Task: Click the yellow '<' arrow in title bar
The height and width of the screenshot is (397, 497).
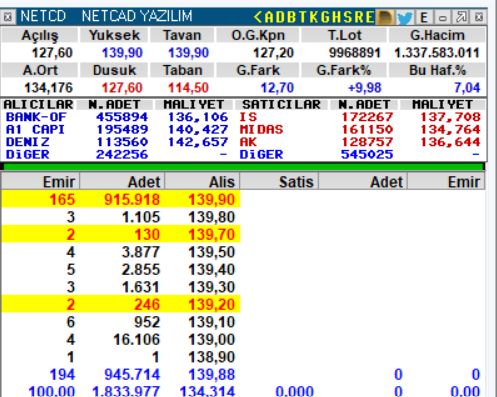Action: tap(258, 17)
